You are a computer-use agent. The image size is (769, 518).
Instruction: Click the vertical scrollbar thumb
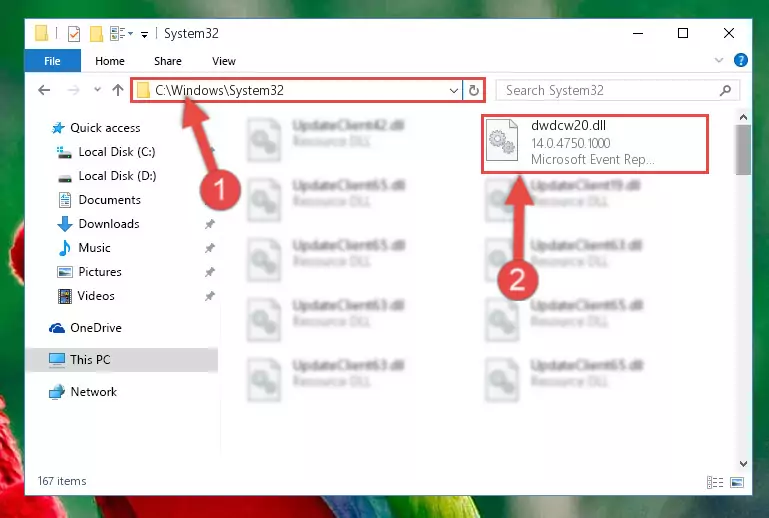(x=743, y=150)
